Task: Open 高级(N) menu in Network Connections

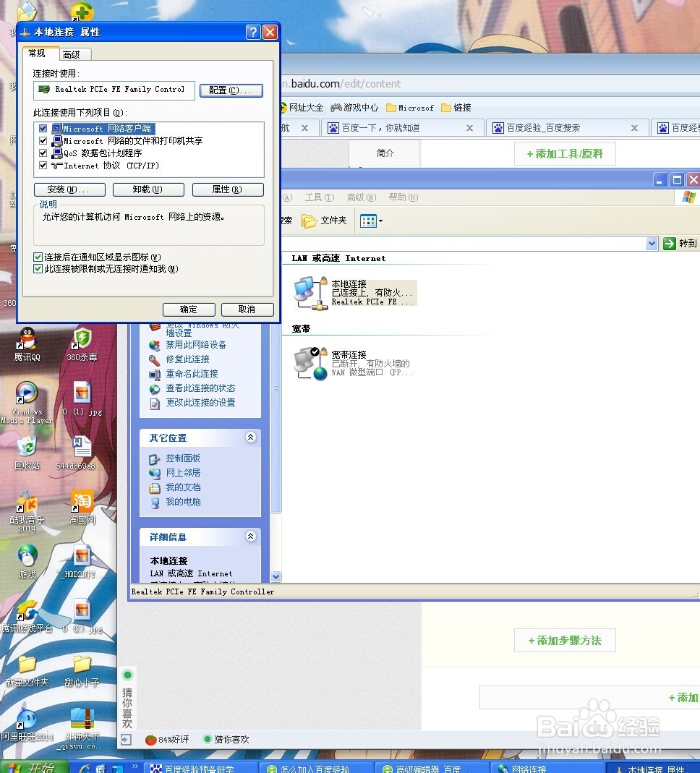Action: tap(362, 197)
